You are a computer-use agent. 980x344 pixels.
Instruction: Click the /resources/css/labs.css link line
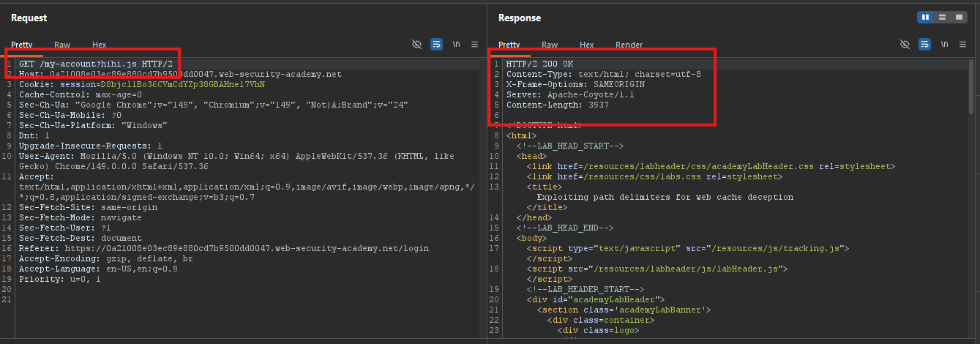click(654, 176)
